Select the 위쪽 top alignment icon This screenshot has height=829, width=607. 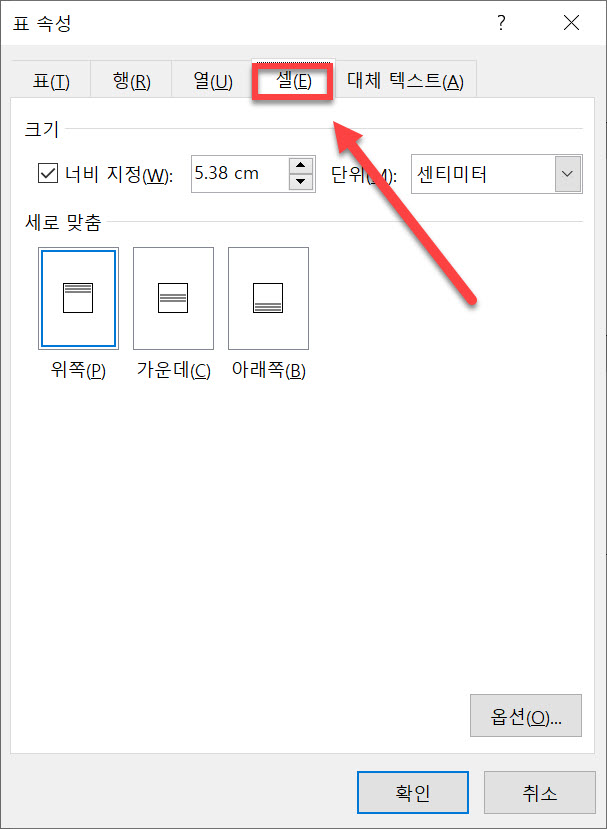pyautogui.click(x=78, y=298)
